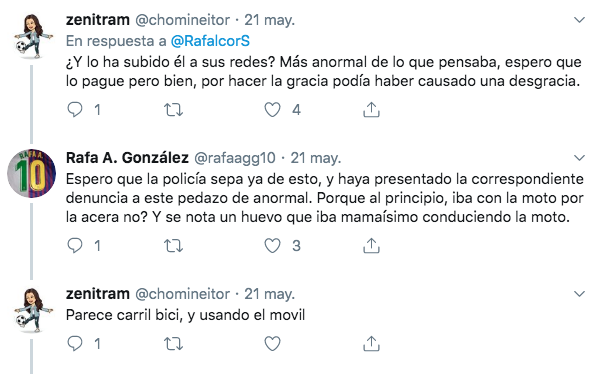Open the @RafalcorS mention link
The height and width of the screenshot is (374, 595).
(x=210, y=41)
